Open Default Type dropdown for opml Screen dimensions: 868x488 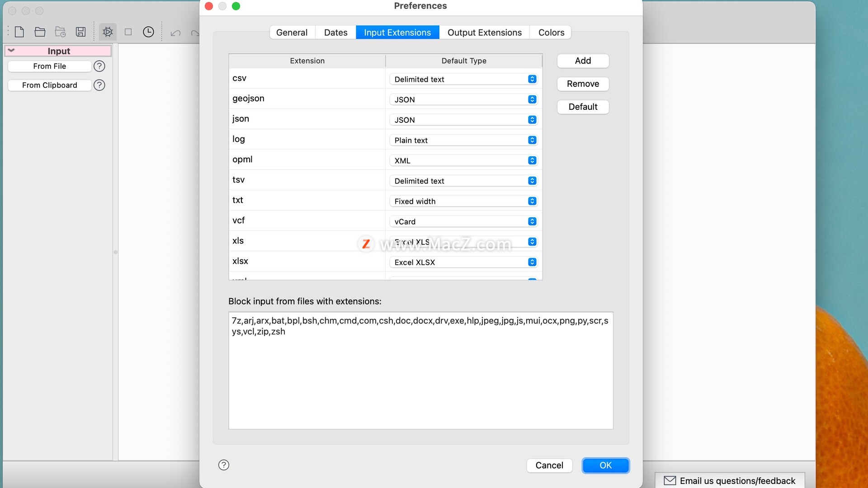pos(463,160)
